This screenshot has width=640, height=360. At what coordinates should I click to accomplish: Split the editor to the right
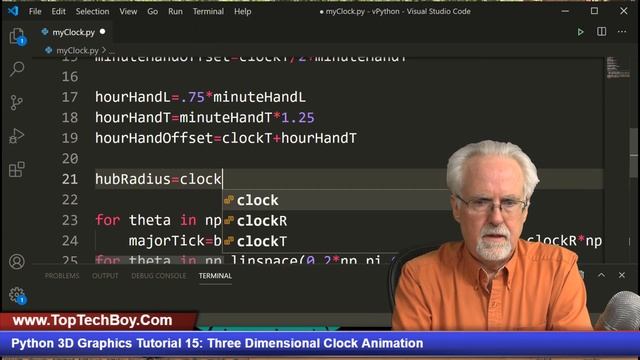point(601,32)
